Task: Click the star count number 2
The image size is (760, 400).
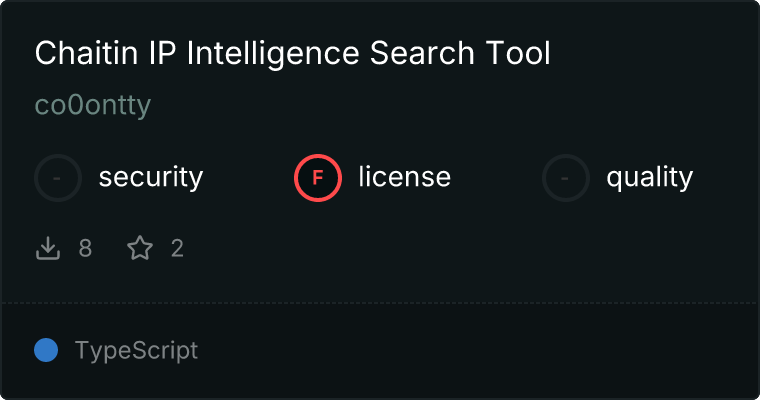Action: coord(177,248)
